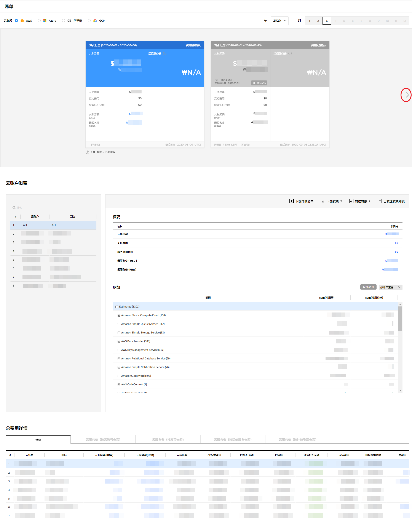Open the 按账单查看 view dropdown

click(390, 287)
